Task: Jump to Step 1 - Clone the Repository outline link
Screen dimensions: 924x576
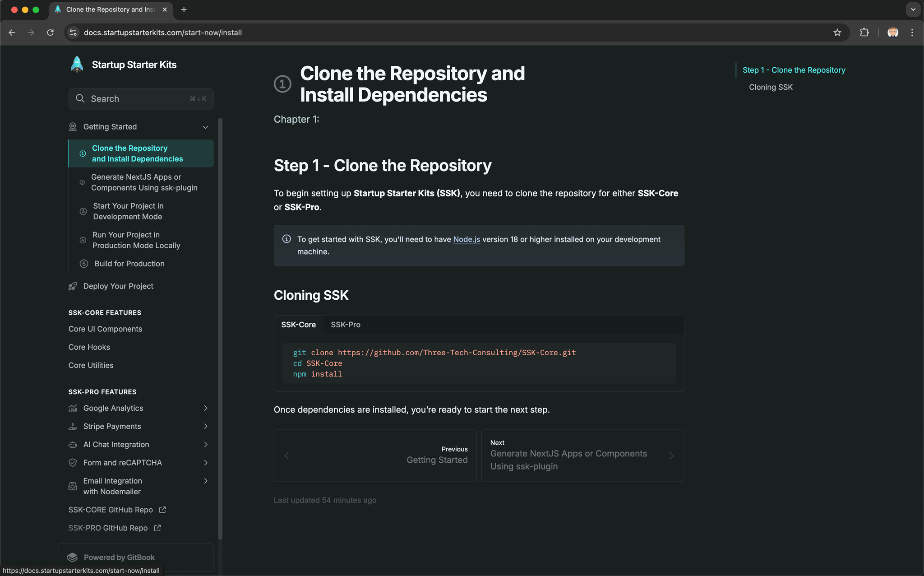Action: (794, 70)
